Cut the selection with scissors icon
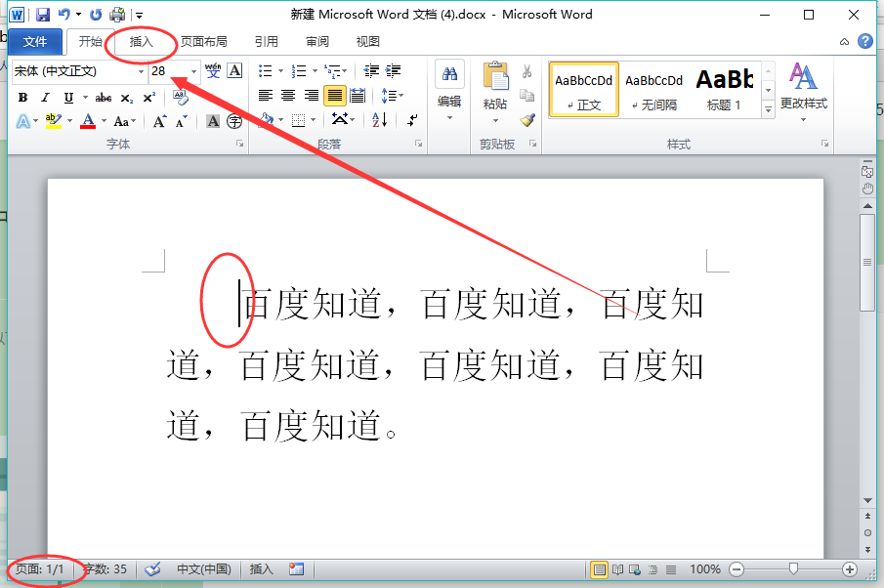 coord(526,71)
